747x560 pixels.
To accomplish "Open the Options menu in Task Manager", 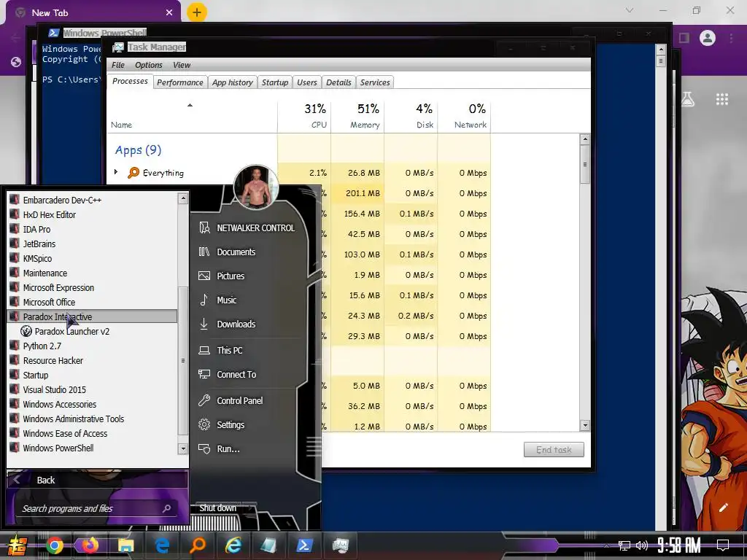I will [149, 65].
